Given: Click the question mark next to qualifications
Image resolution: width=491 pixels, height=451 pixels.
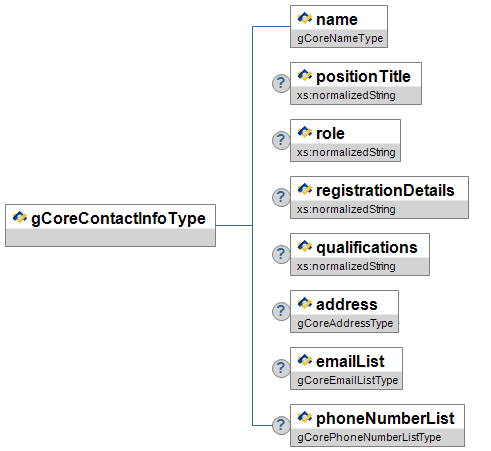Looking at the screenshot, I should coord(281,254).
